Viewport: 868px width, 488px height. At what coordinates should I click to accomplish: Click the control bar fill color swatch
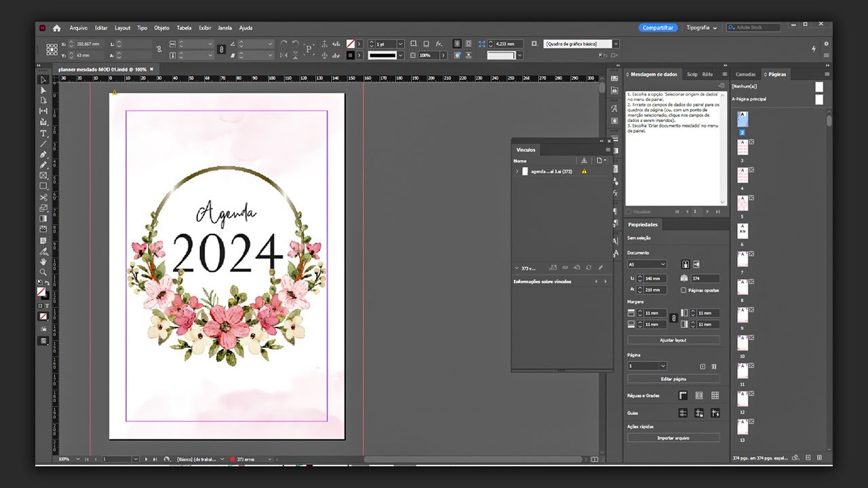click(351, 43)
